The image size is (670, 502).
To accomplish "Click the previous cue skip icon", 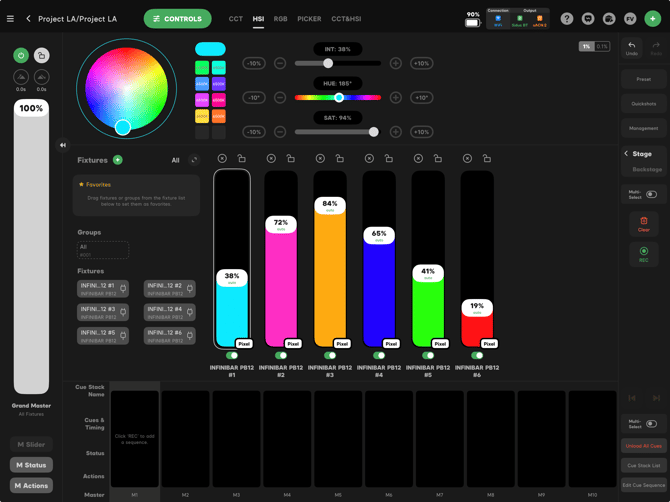I will pyautogui.click(x=632, y=398).
